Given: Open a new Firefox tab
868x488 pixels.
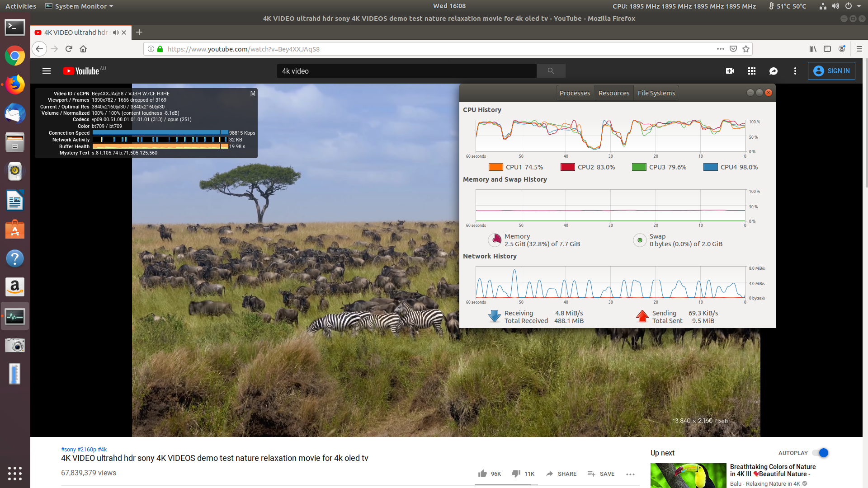Looking at the screenshot, I should click(x=139, y=32).
